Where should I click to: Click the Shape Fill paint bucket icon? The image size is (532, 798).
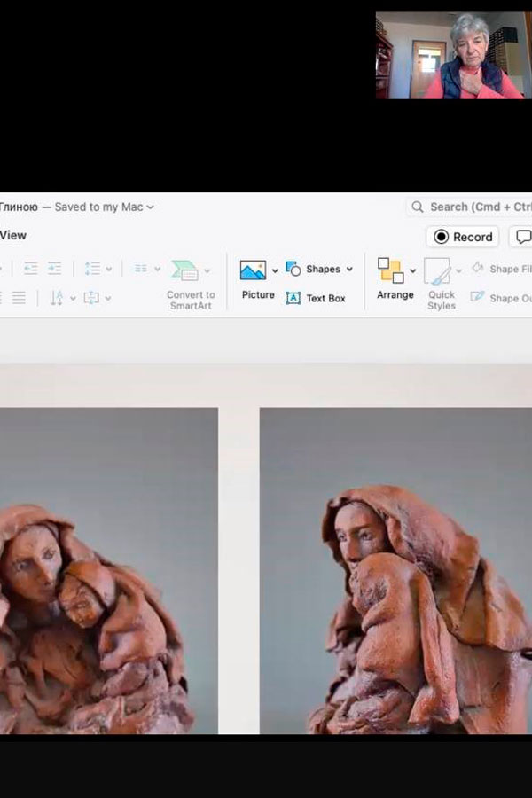(477, 268)
